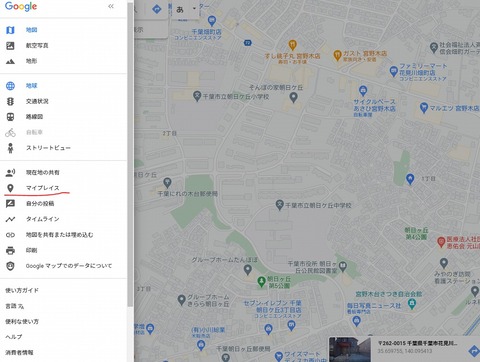Collapse the side menu with double chevron

point(111,6)
